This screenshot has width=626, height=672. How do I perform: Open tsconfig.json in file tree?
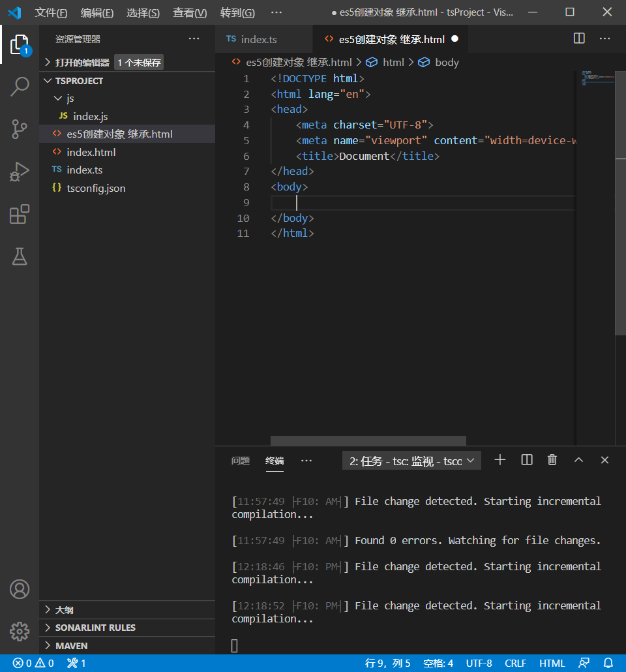[127, 188]
